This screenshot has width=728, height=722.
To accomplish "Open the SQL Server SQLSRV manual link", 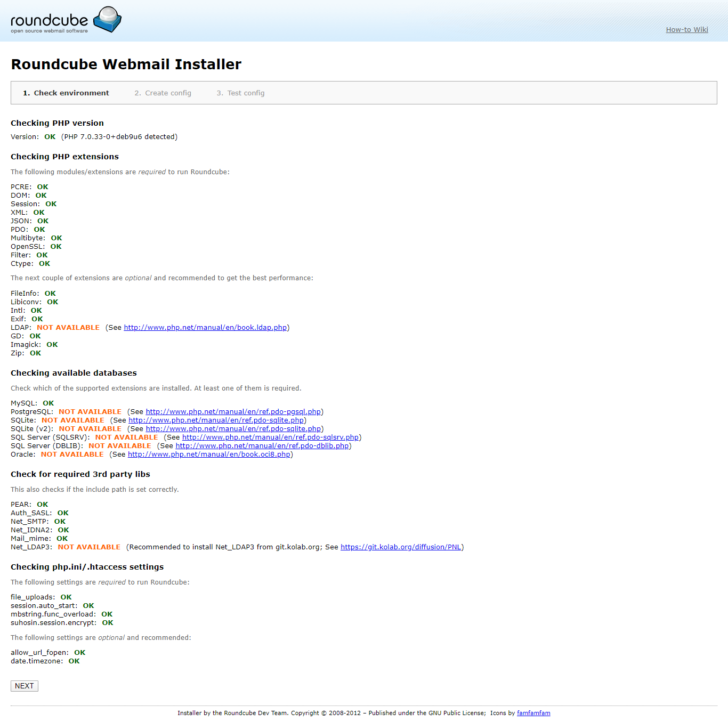I will coord(270,437).
